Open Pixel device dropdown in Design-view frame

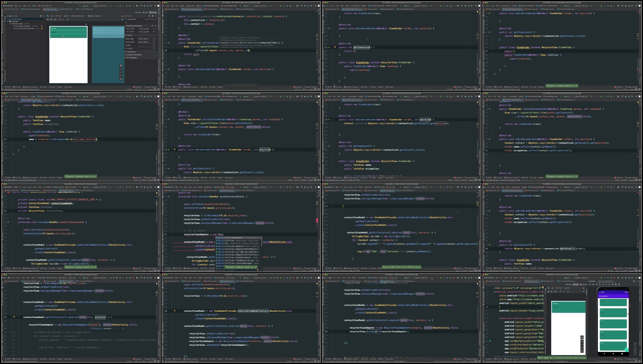(59, 16)
